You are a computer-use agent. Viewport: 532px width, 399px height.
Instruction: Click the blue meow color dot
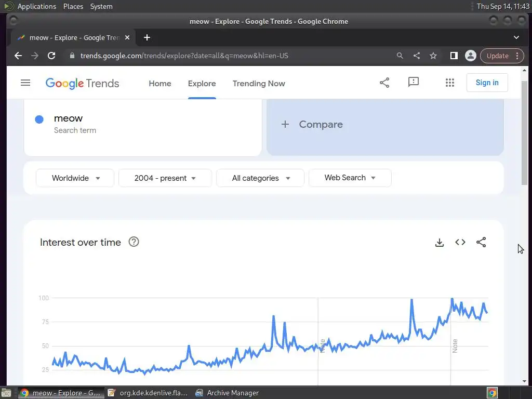pyautogui.click(x=39, y=119)
